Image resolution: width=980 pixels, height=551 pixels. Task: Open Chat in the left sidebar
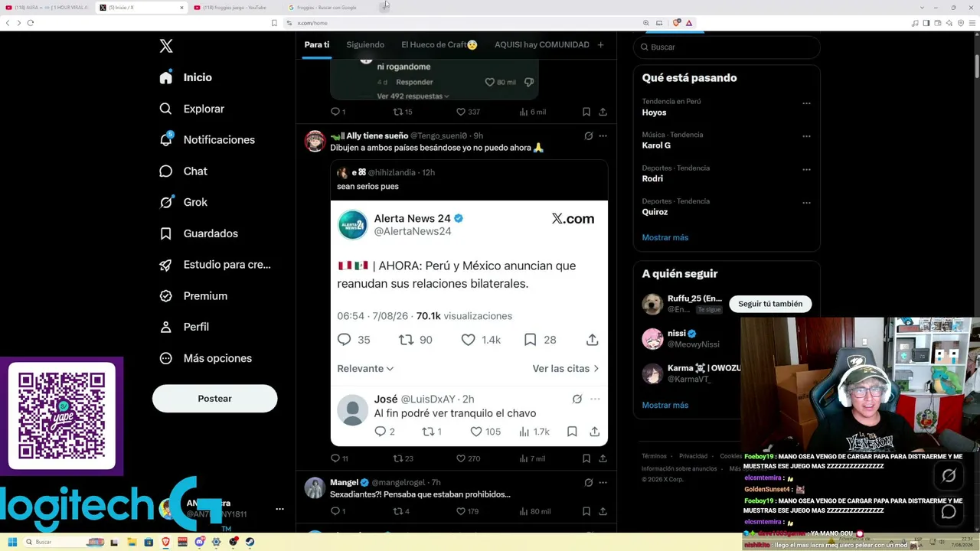tap(184, 171)
